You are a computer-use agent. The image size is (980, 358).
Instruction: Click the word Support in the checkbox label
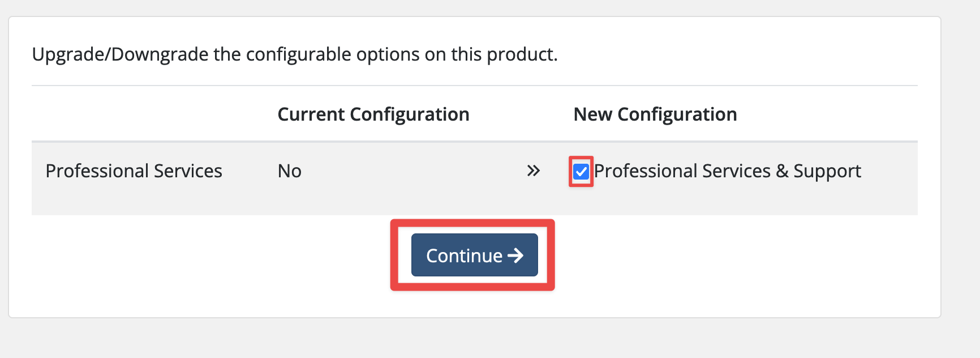coord(827,171)
